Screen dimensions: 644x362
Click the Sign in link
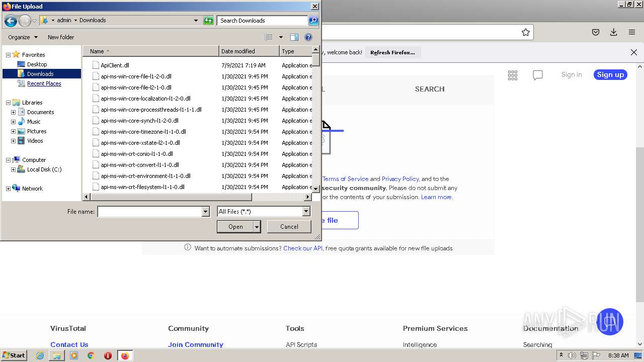point(572,75)
